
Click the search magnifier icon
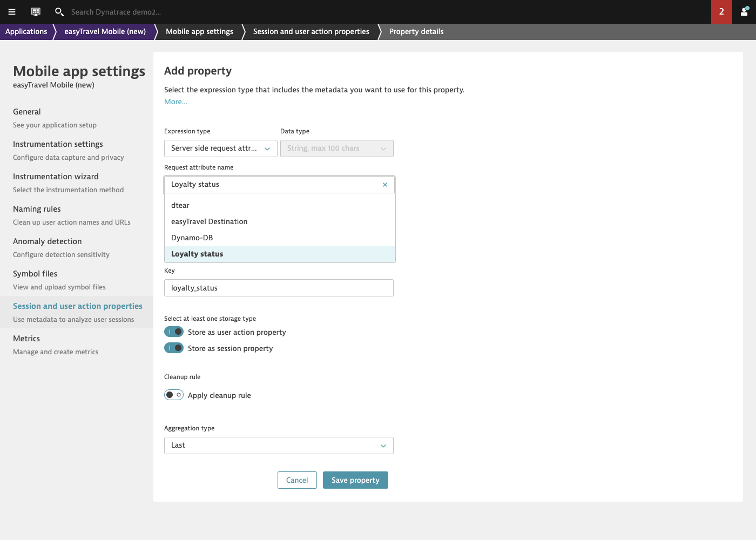[x=59, y=12]
